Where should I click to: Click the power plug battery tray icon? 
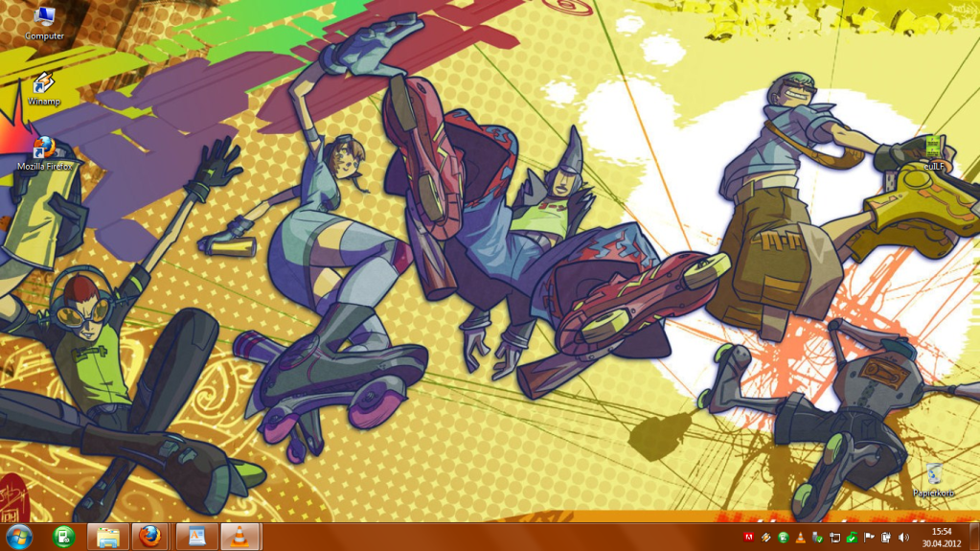tap(886, 538)
